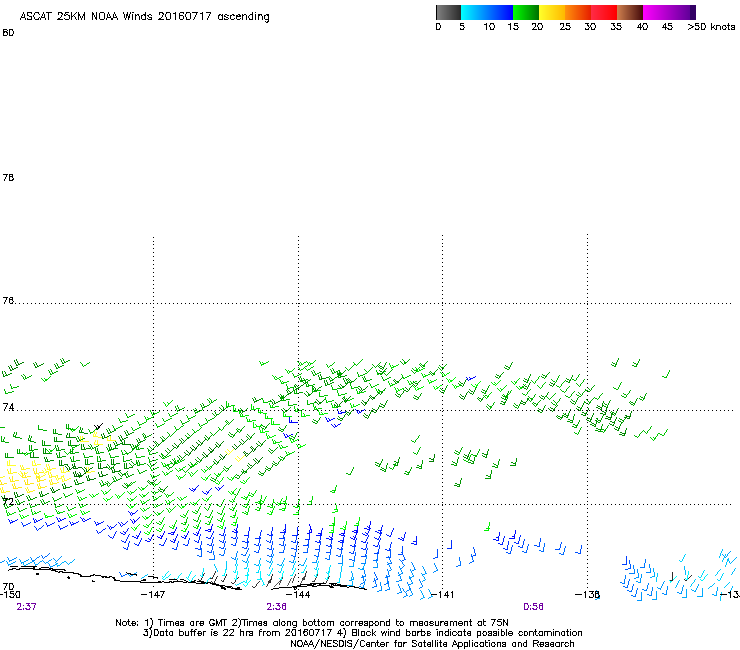
Task: Click the latitude label 78
Action: (x=8, y=178)
